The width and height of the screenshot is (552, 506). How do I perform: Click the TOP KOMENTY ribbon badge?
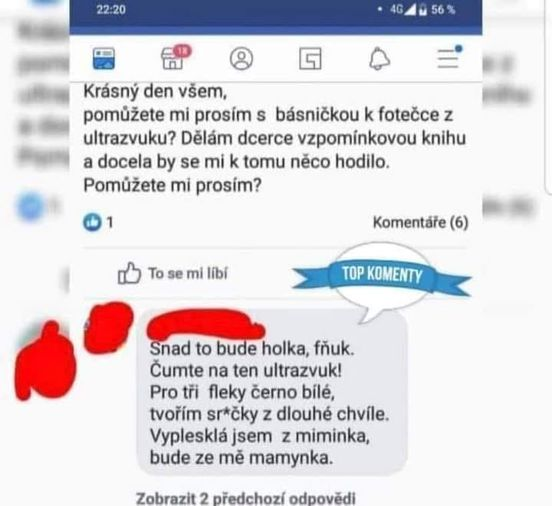click(382, 275)
